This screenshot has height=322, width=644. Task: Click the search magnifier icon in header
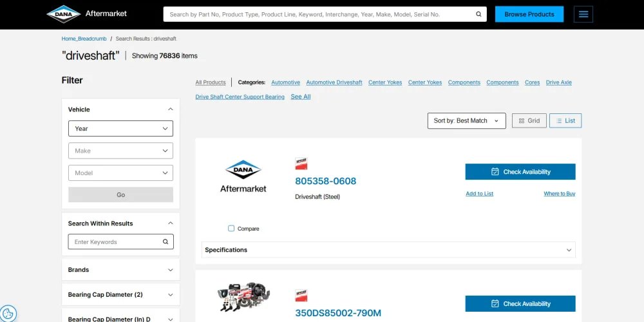pyautogui.click(x=478, y=14)
